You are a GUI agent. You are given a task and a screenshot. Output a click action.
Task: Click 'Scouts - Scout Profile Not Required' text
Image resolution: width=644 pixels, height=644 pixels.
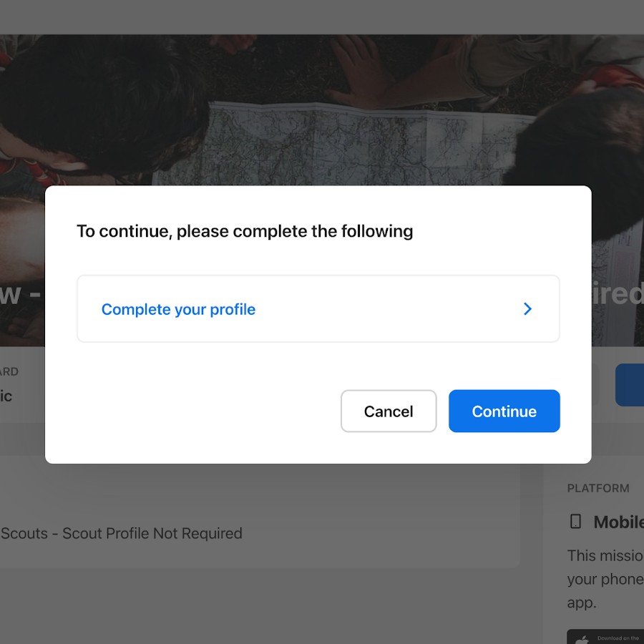(x=122, y=533)
